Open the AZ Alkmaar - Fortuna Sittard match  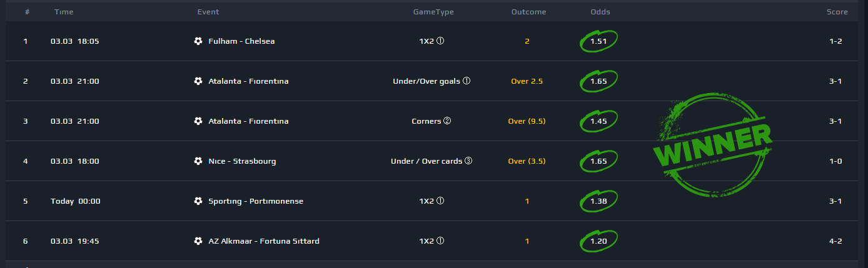click(x=264, y=241)
